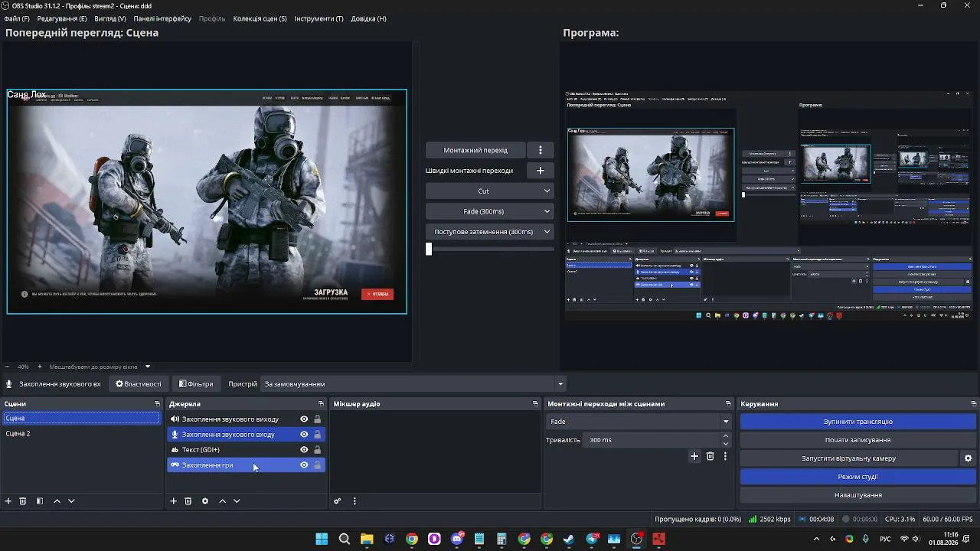Undock the Мікшер аудіо panel
The height and width of the screenshot is (551, 980).
535,404
